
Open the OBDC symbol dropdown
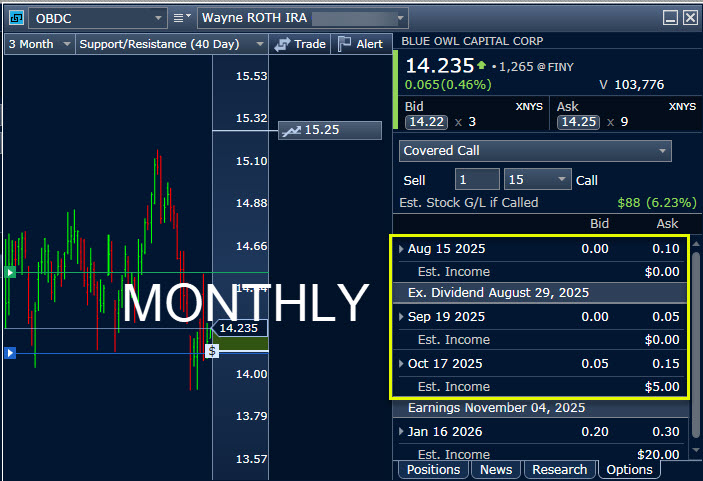pyautogui.click(x=158, y=18)
